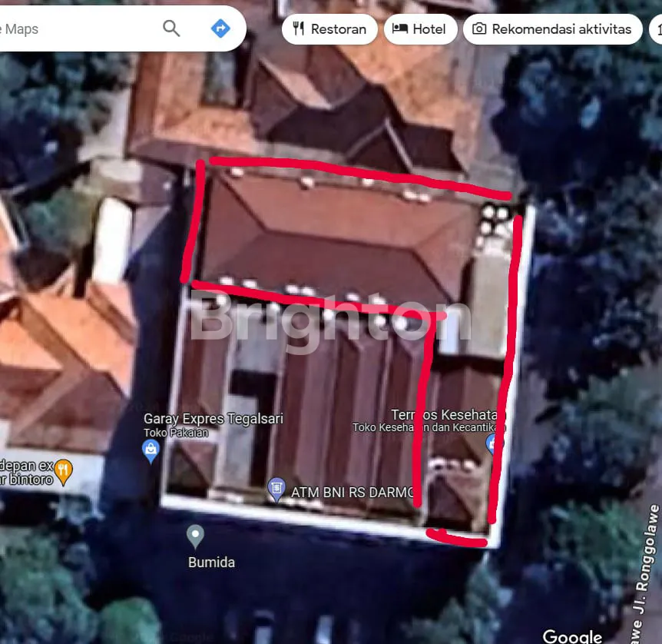Select the Garay Expres Tegalsari shopping marker
The width and height of the screenshot is (662, 644).
[151, 450]
